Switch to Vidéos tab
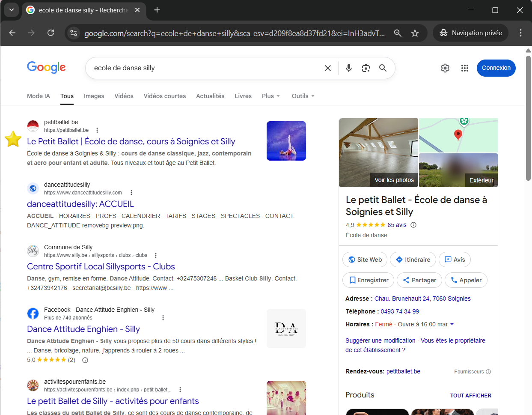Screen dimensions: 532x415 click(x=124, y=96)
